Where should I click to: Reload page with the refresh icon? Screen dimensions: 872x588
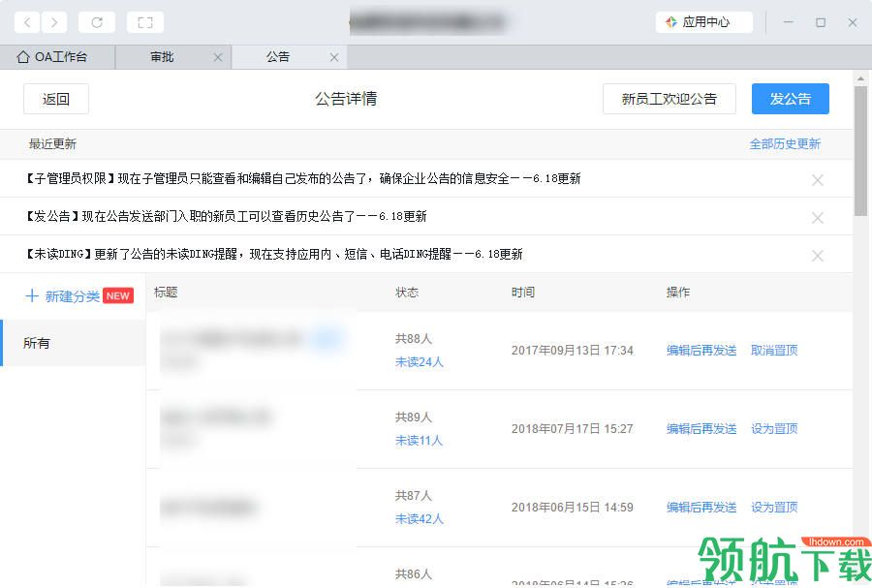point(97,22)
